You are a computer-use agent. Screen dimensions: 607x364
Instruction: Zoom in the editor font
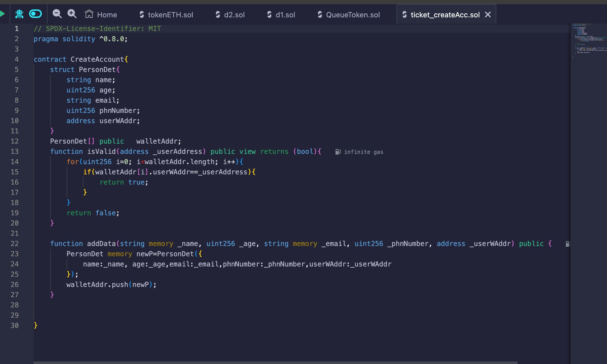[x=72, y=14]
